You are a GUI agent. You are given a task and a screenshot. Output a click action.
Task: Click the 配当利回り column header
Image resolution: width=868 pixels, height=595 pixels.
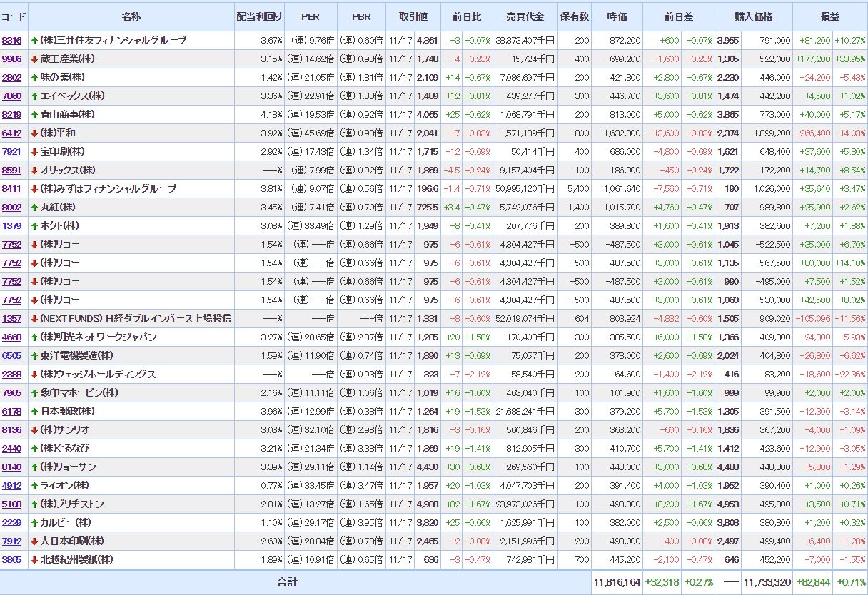pyautogui.click(x=259, y=16)
